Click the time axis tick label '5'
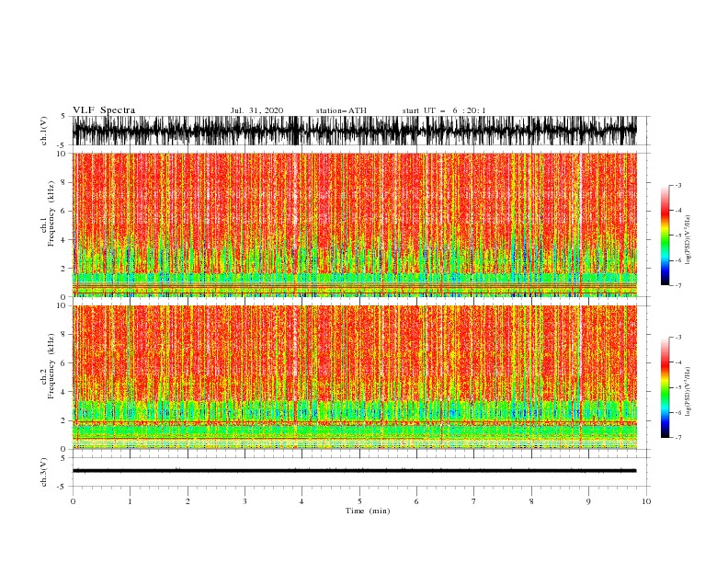 click(359, 501)
